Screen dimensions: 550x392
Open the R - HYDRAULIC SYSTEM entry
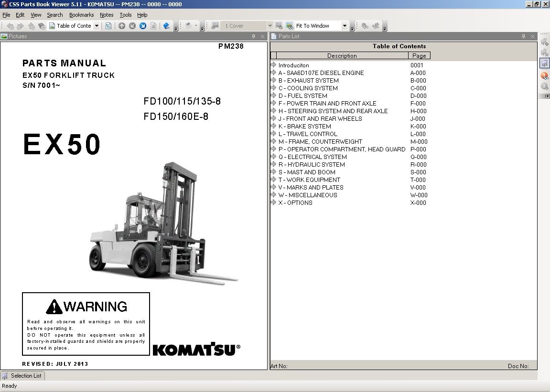312,164
